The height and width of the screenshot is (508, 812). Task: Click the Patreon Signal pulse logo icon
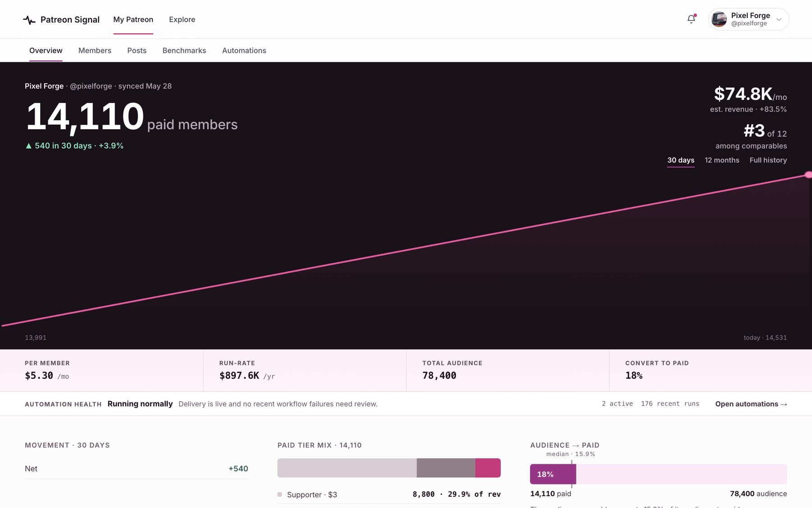29,20
